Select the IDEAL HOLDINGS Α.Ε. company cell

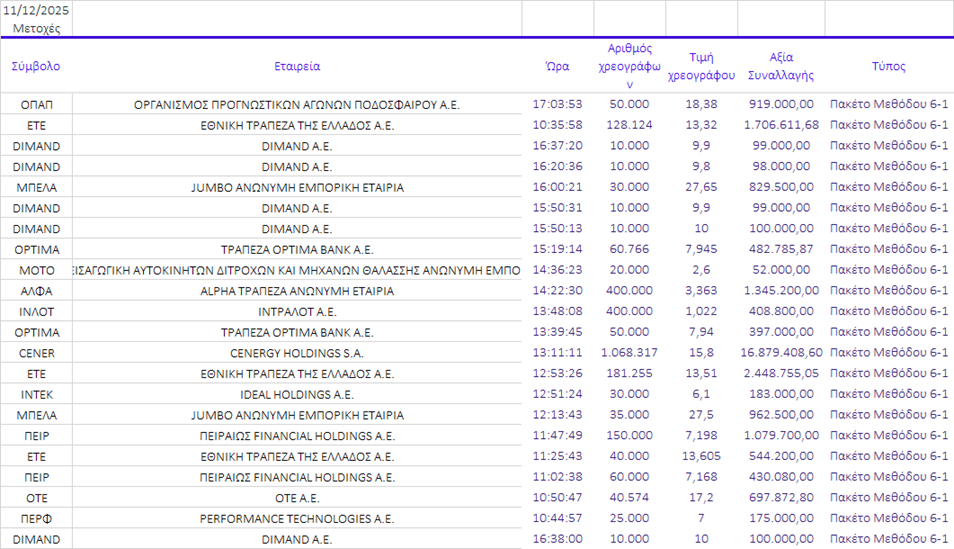[x=297, y=395]
